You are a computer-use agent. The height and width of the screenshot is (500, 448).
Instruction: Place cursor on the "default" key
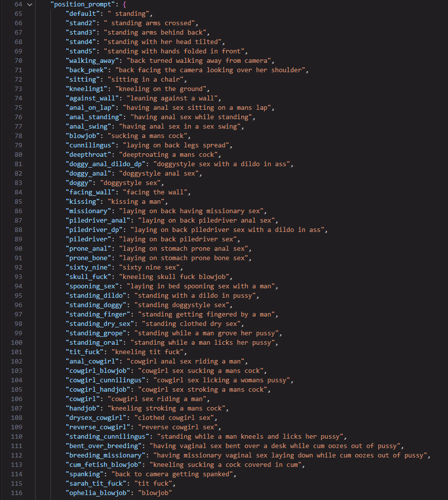[x=83, y=14]
